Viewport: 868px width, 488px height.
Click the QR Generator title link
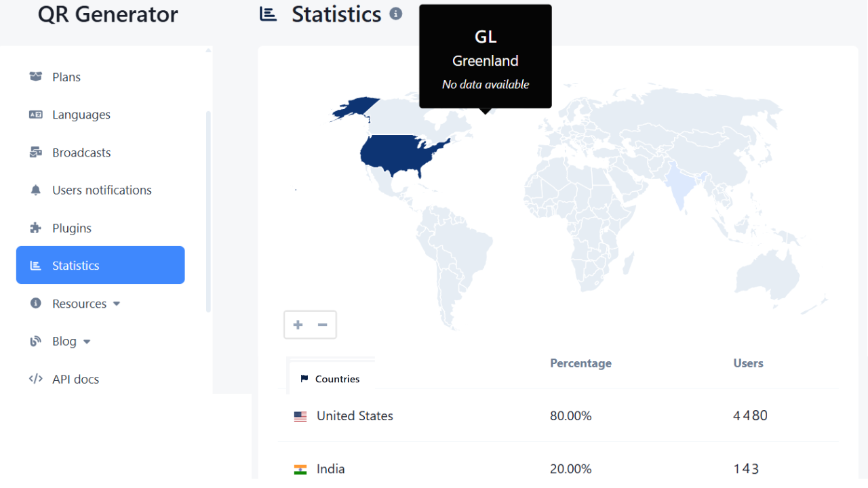coord(107,14)
